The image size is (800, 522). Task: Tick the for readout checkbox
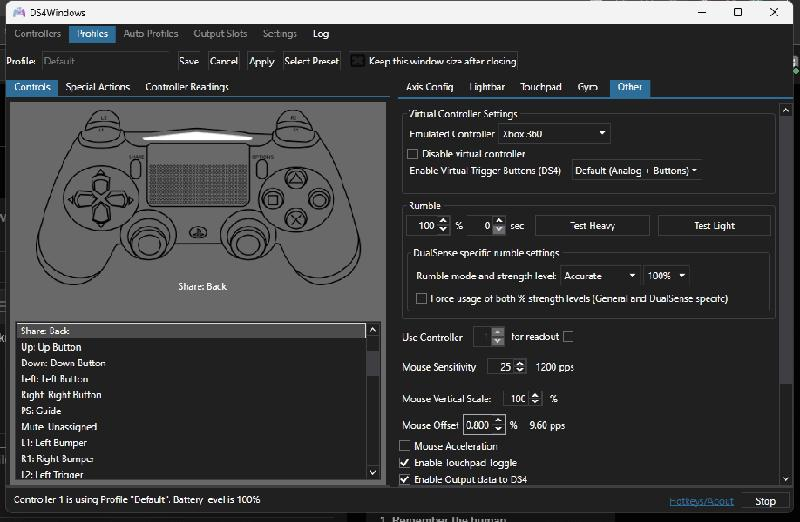click(568, 337)
